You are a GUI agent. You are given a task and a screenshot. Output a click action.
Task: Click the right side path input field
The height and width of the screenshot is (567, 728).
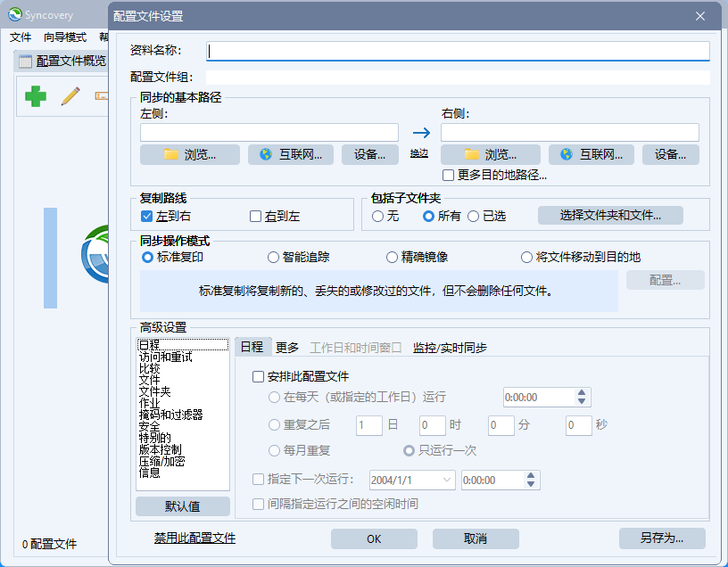coord(570,132)
